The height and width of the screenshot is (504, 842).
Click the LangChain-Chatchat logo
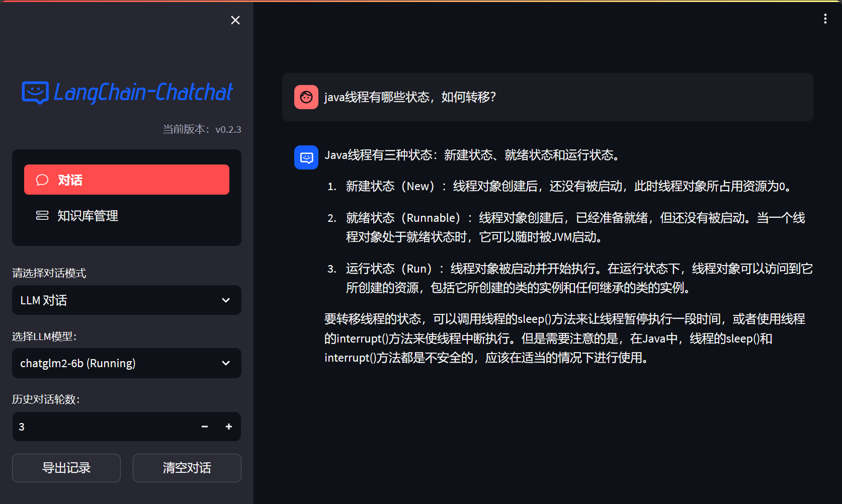(x=127, y=93)
